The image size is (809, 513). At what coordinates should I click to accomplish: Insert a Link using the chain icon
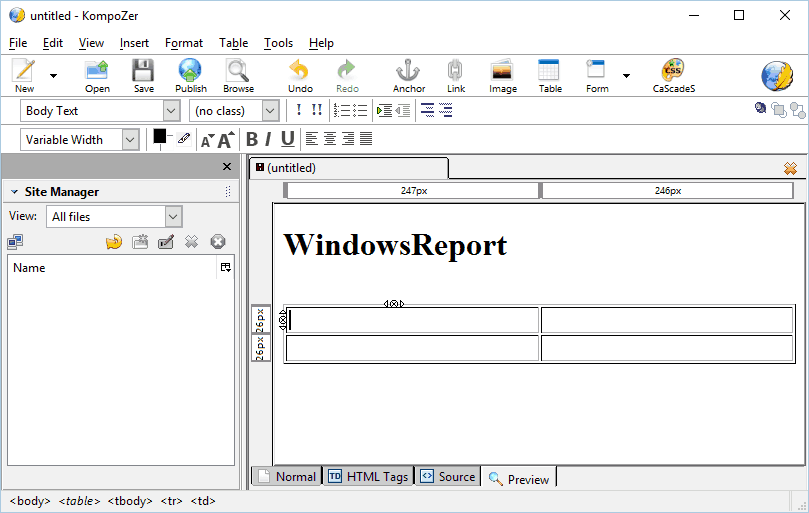(456, 75)
